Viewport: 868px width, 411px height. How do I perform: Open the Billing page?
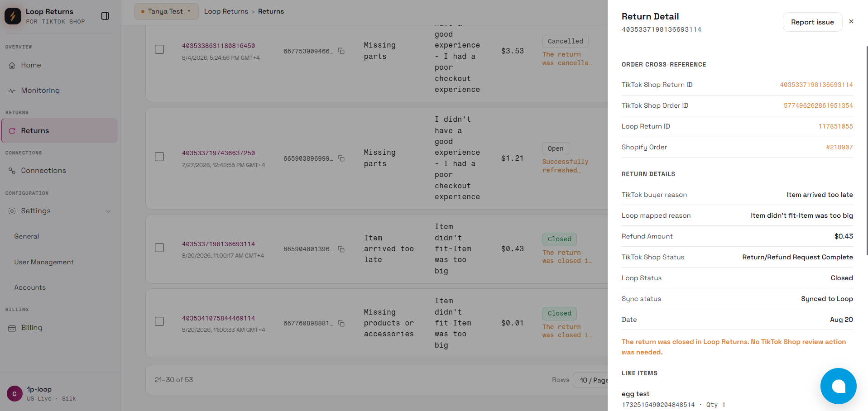click(59, 328)
